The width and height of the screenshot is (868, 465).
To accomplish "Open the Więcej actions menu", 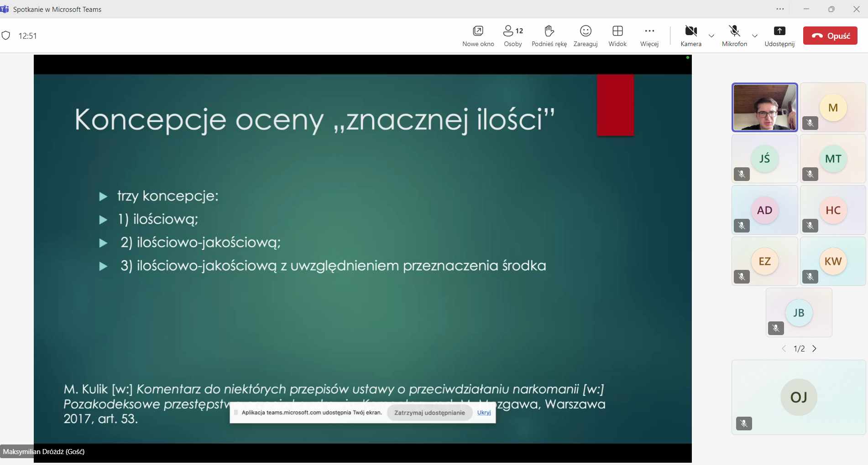I will click(649, 36).
